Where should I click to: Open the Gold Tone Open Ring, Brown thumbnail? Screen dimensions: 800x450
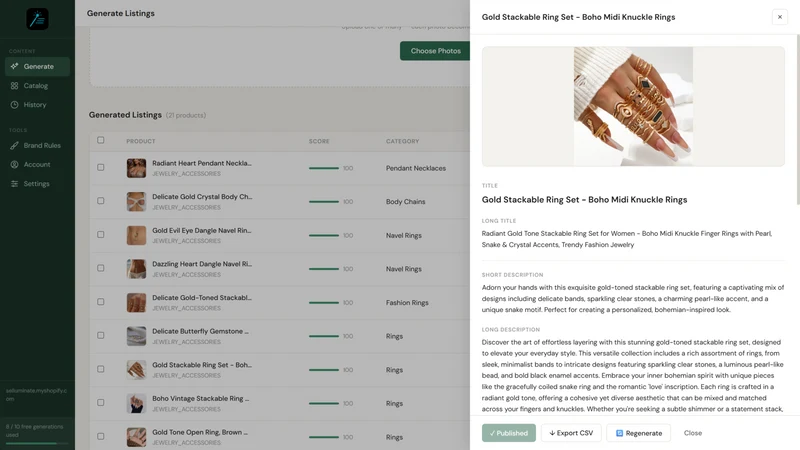click(136, 437)
